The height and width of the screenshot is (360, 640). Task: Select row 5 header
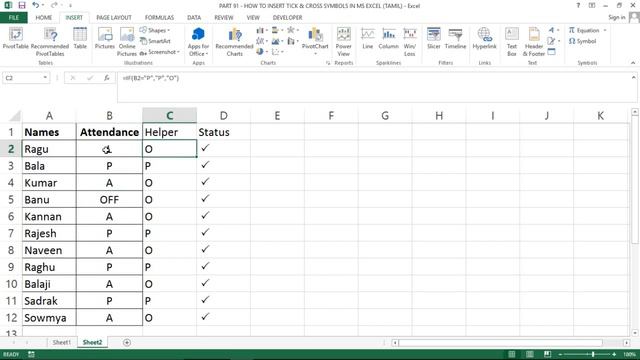point(11,200)
